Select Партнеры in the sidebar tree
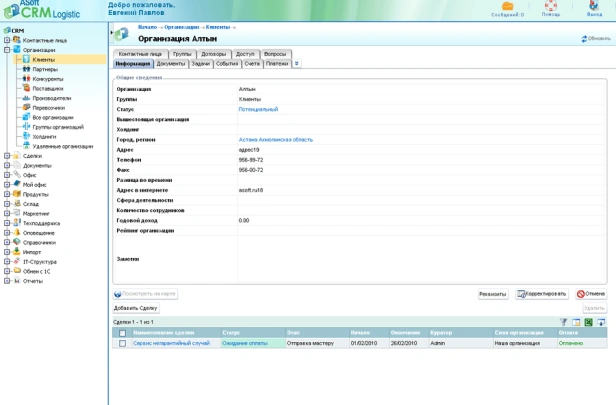The width and height of the screenshot is (616, 405). point(44,69)
